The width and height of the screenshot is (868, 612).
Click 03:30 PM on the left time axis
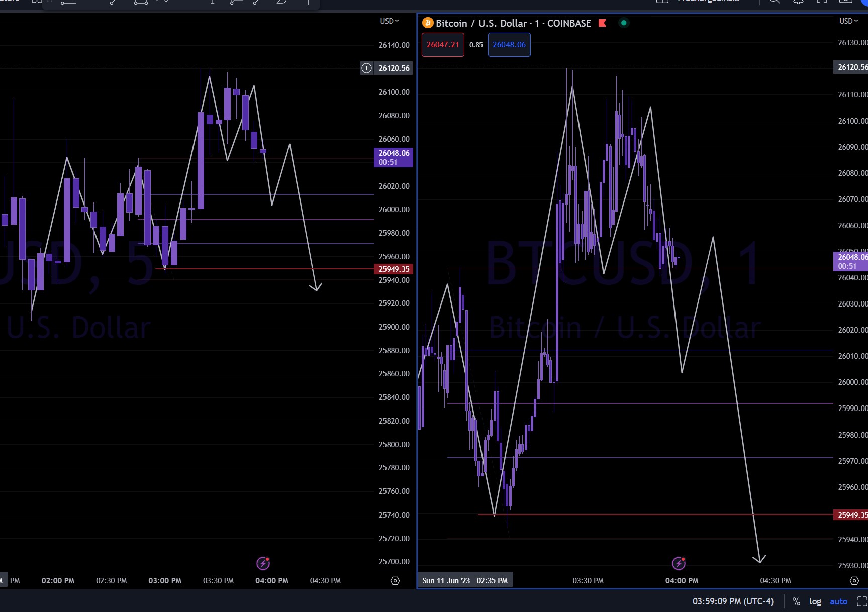pos(219,581)
